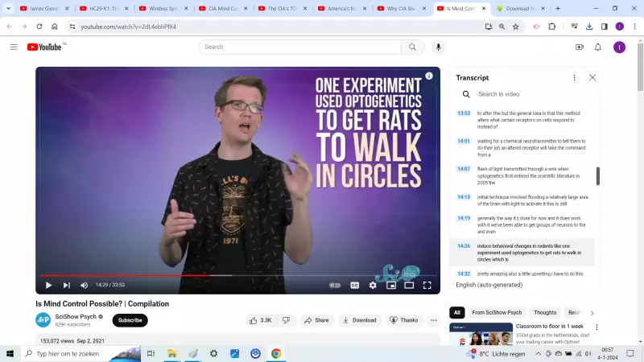Dislike this video

286,320
